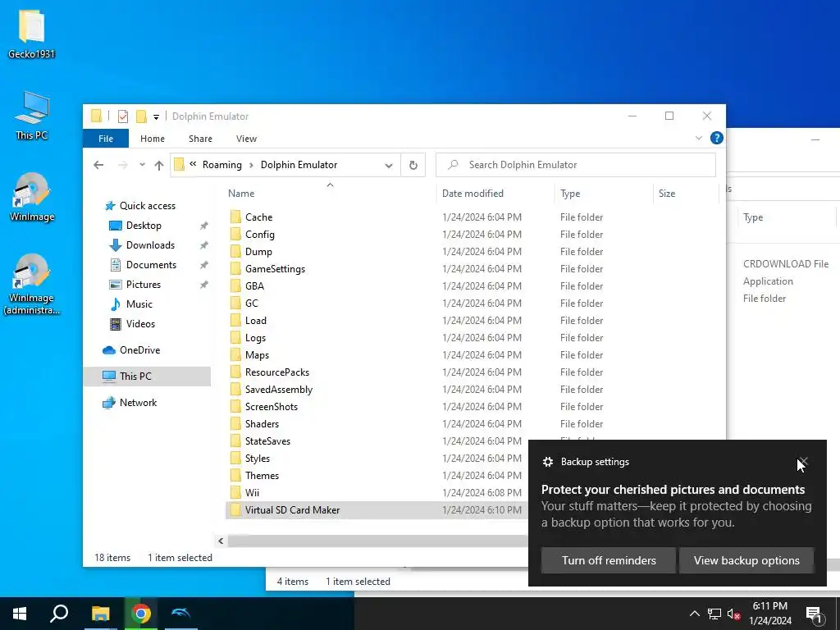This screenshot has height=630, width=840.
Task: Select the This PC desktop icon
Action: point(32,116)
